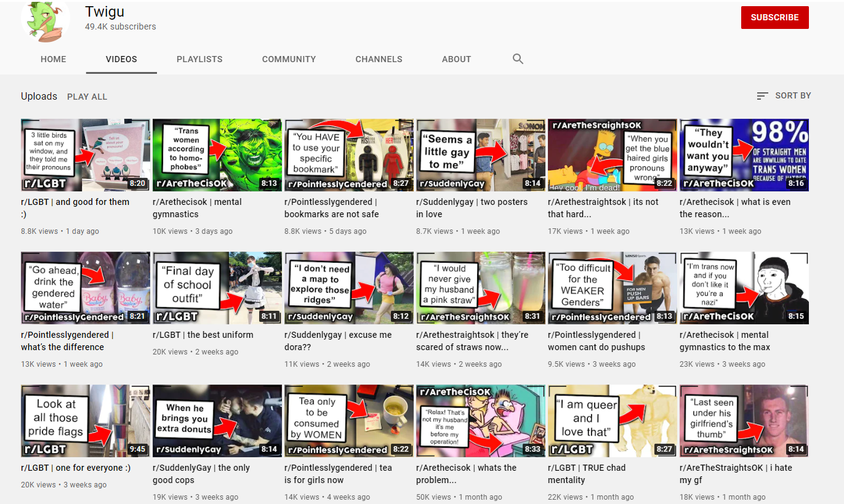Click the 'blue haired girls pronouns' thumbnail

click(613, 155)
